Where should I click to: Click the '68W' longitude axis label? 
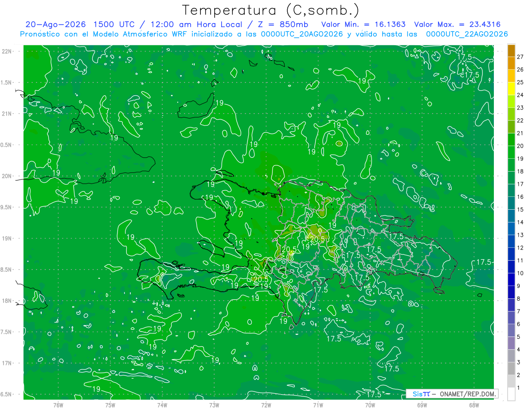(474, 405)
